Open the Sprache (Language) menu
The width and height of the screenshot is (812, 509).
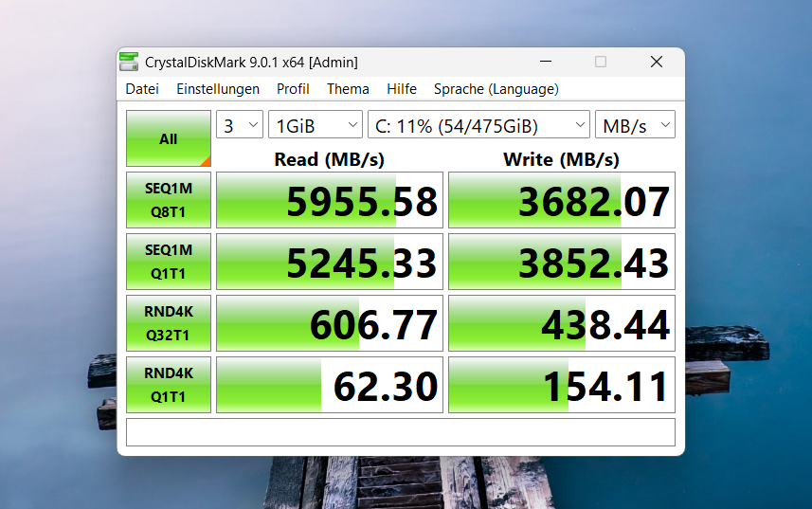496,89
